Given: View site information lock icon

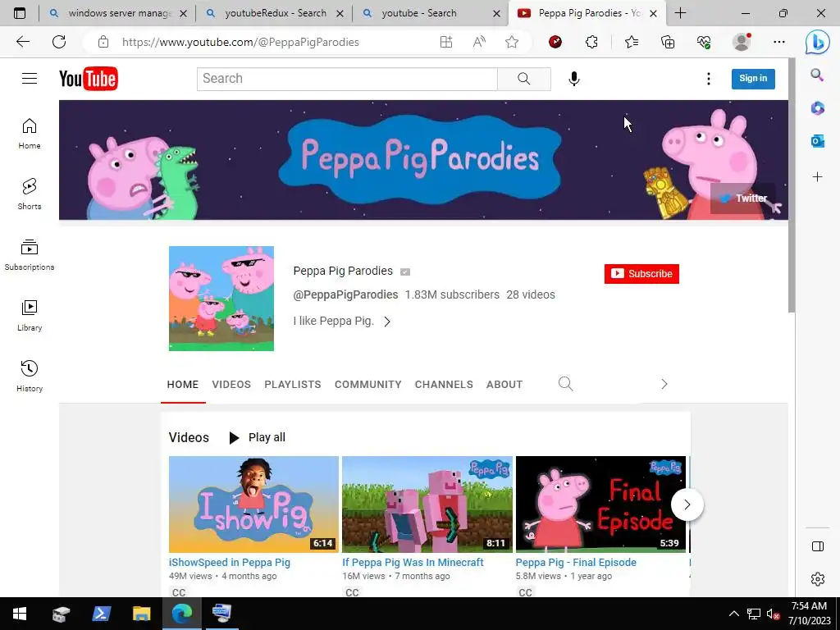Looking at the screenshot, I should coord(103,42).
